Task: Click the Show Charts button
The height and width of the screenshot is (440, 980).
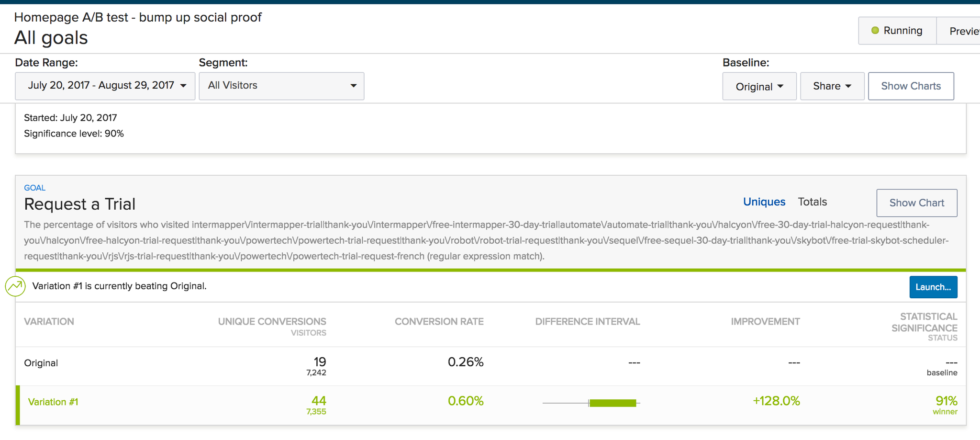Action: click(911, 86)
